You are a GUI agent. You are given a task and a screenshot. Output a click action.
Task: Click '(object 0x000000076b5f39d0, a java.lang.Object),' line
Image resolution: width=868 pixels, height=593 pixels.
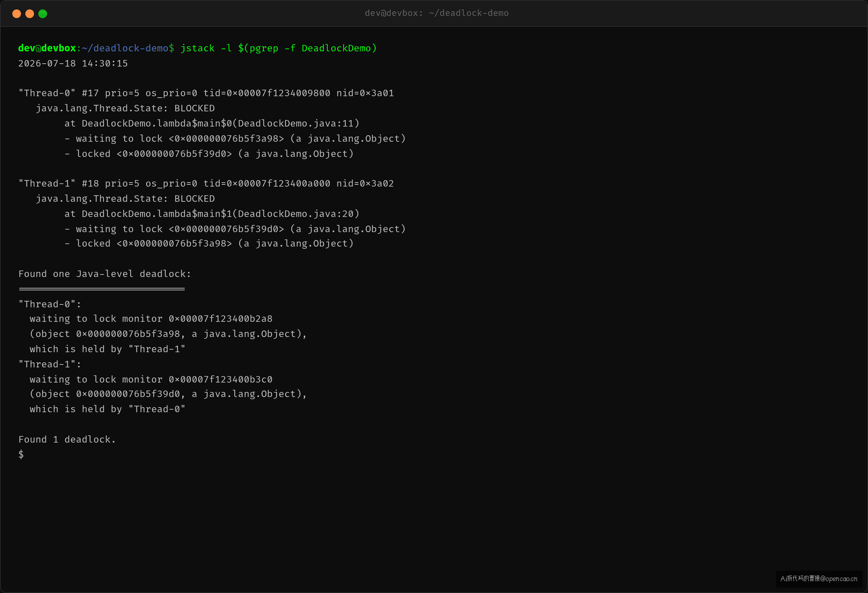click(x=168, y=394)
